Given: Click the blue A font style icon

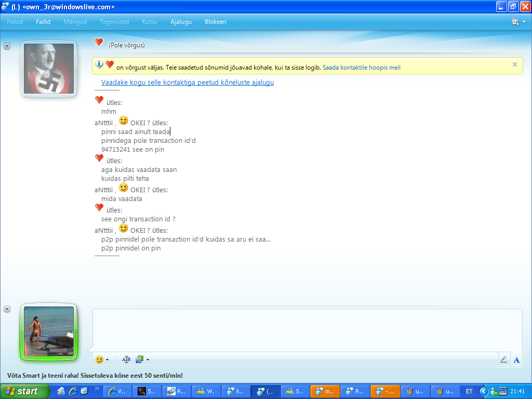Looking at the screenshot, I should coord(516,359).
